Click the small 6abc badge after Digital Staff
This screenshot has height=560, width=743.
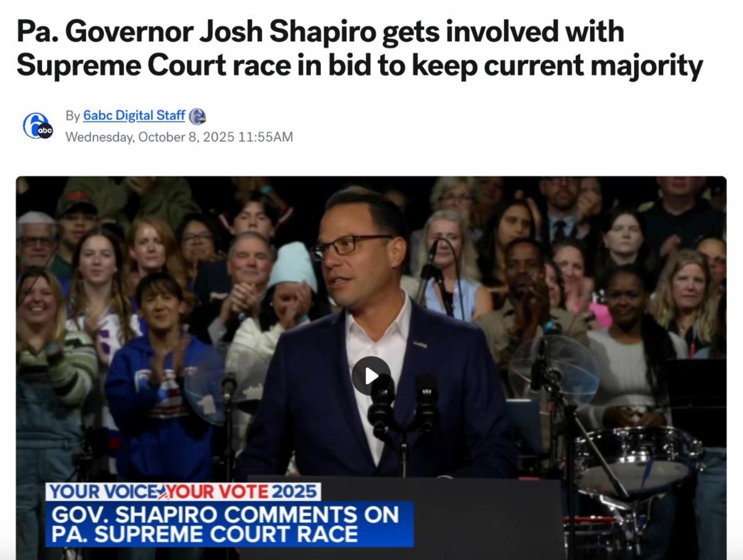198,116
